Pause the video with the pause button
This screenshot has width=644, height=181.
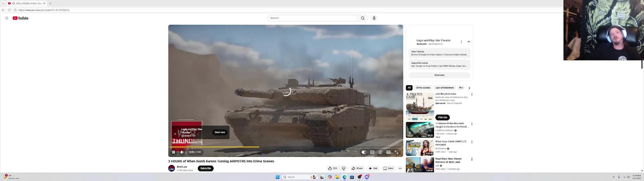point(173,152)
